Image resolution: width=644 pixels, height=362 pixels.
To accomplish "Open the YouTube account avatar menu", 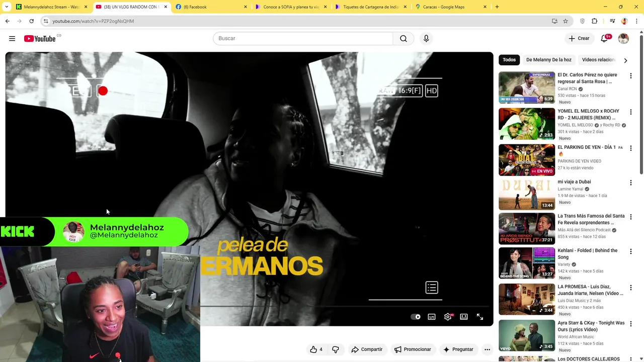I will 623,39.
